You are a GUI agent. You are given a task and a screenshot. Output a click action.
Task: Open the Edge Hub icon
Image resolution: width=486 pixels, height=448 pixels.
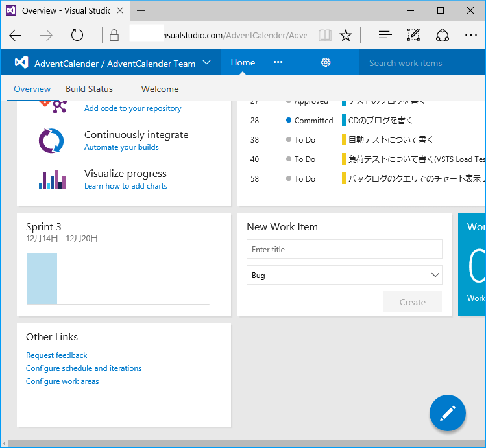coord(385,35)
